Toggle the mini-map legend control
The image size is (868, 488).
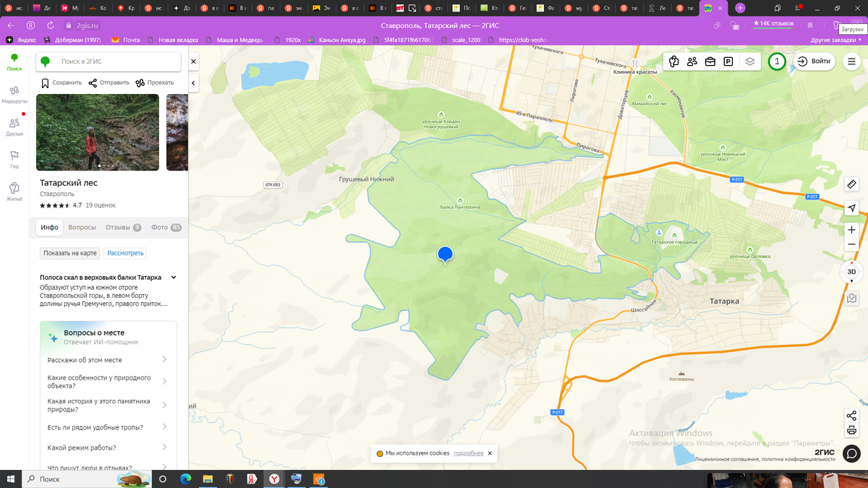point(851,298)
